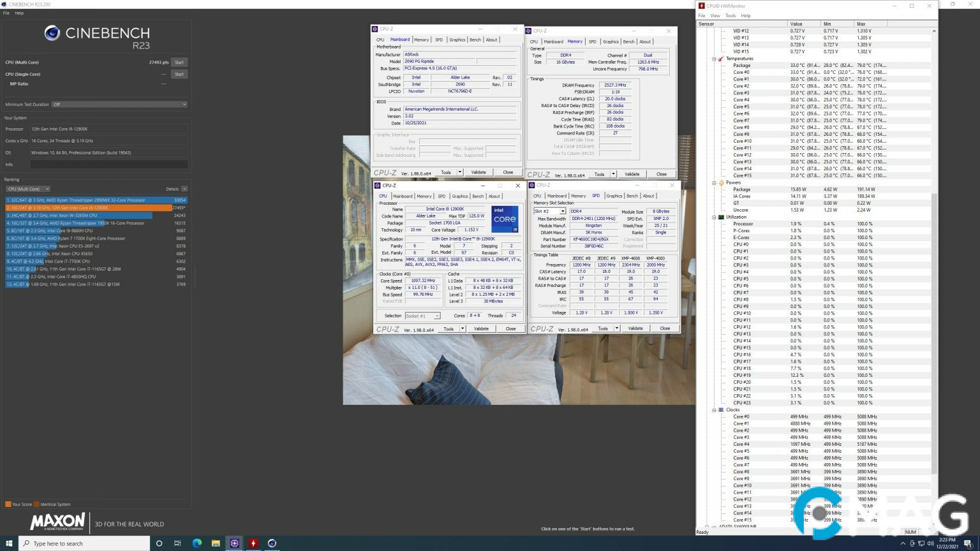The image size is (980, 551).
Task: Switch to Bench tab in CPU window
Action: (478, 196)
